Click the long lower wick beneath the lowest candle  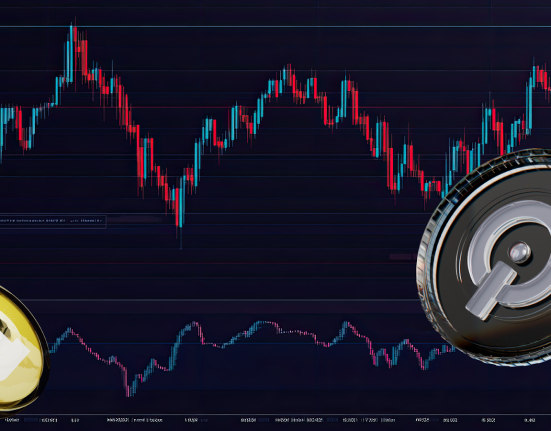click(181, 238)
